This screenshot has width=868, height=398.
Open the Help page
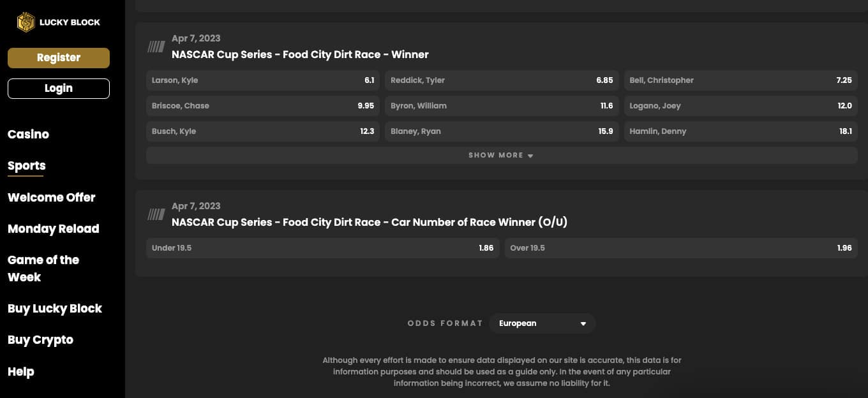coord(20,372)
